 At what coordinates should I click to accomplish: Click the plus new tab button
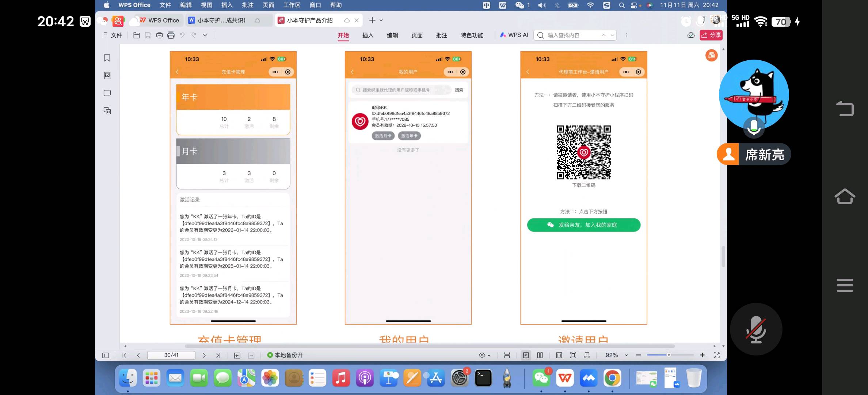(x=372, y=20)
